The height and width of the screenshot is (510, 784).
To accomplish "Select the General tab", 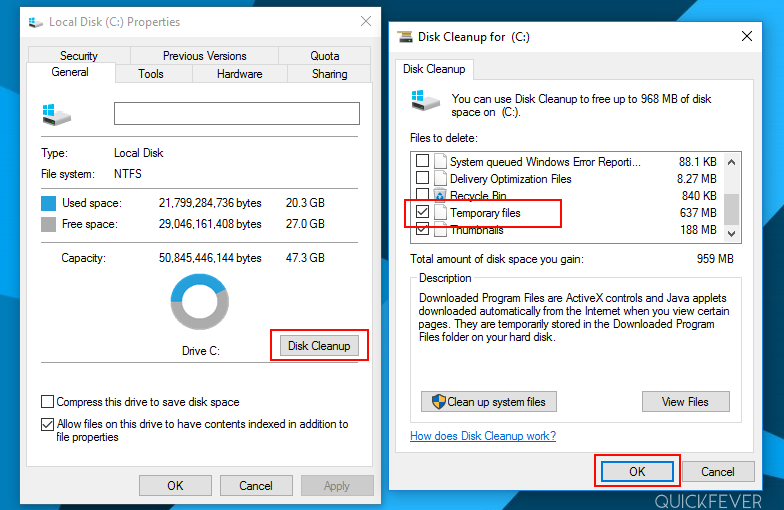I will (x=70, y=72).
